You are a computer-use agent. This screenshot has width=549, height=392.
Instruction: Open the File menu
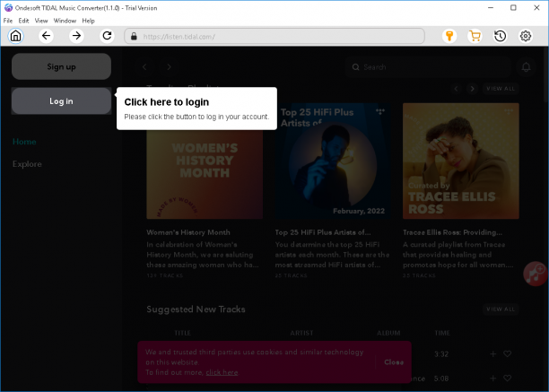pos(8,21)
